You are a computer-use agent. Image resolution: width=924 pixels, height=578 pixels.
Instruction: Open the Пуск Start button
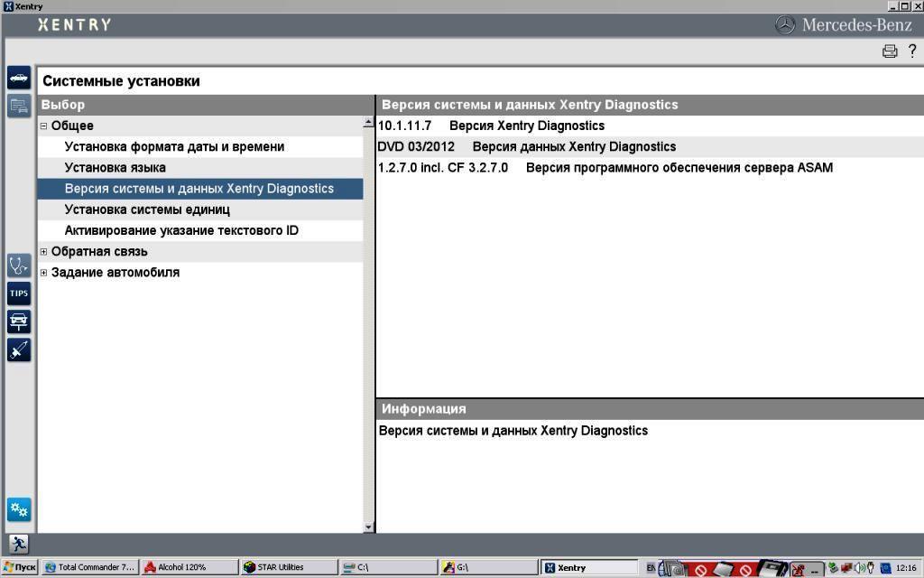coord(20,567)
